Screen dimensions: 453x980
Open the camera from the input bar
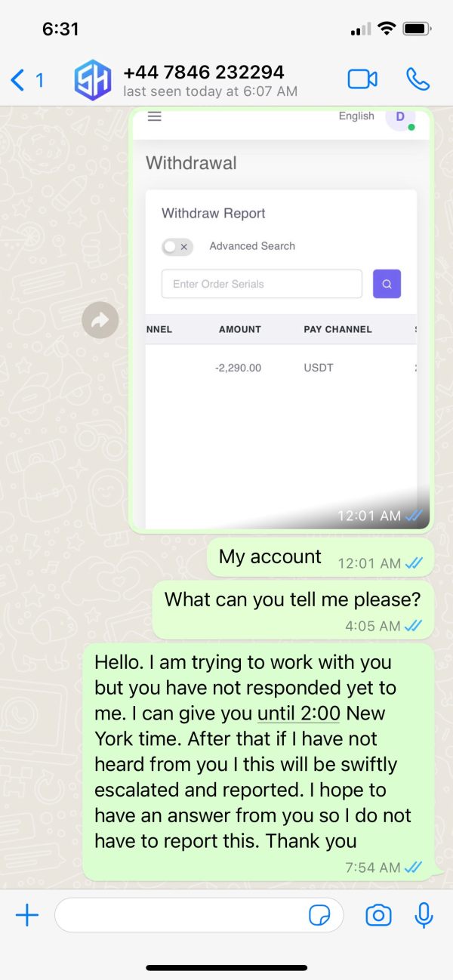coord(378,916)
